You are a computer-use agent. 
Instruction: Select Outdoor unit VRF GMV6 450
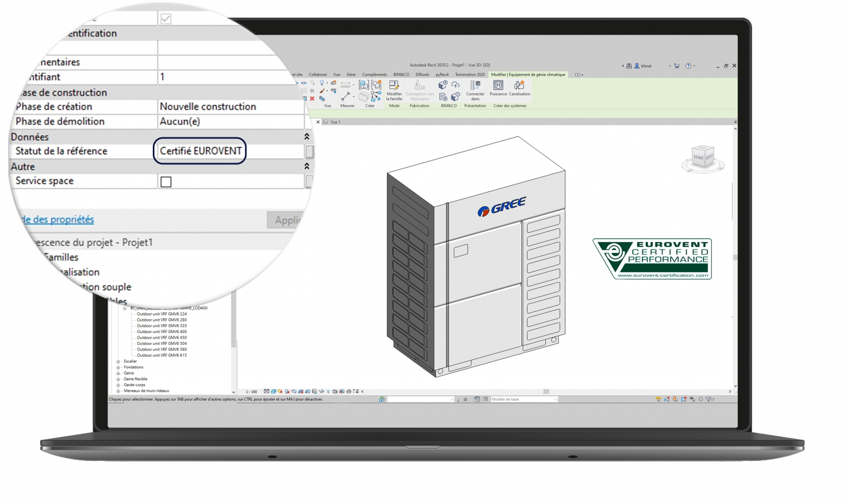[162, 337]
